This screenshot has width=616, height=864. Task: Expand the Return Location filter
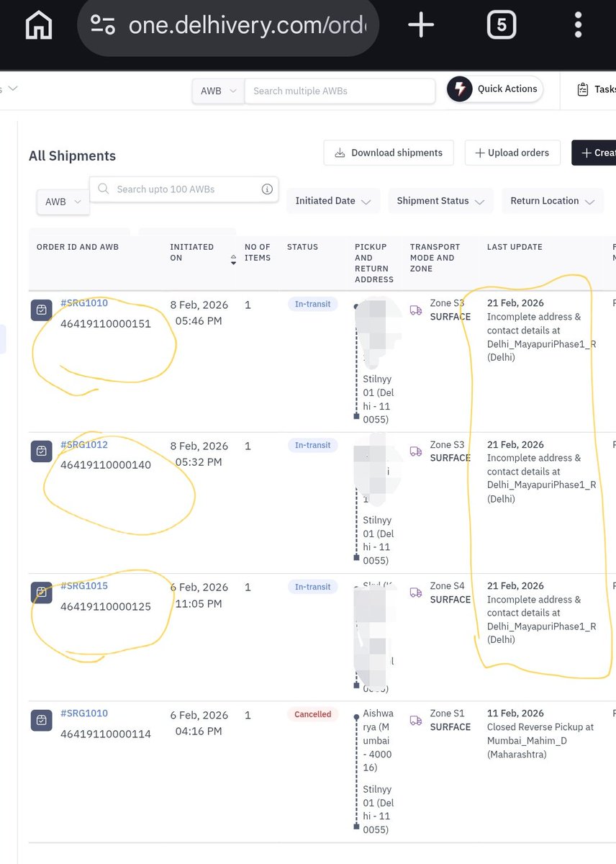(x=553, y=201)
